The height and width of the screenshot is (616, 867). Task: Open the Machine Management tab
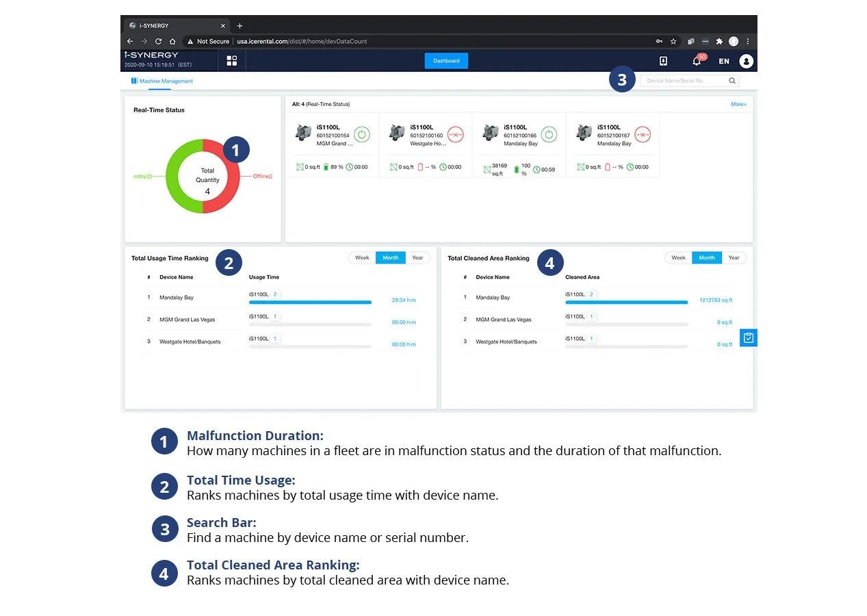(166, 81)
